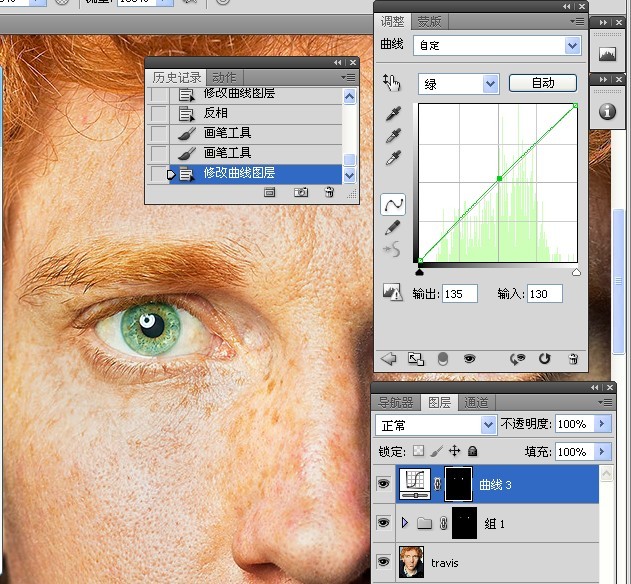Select the 反相 history state
Screen dimensions: 631x584
[x=245, y=113]
